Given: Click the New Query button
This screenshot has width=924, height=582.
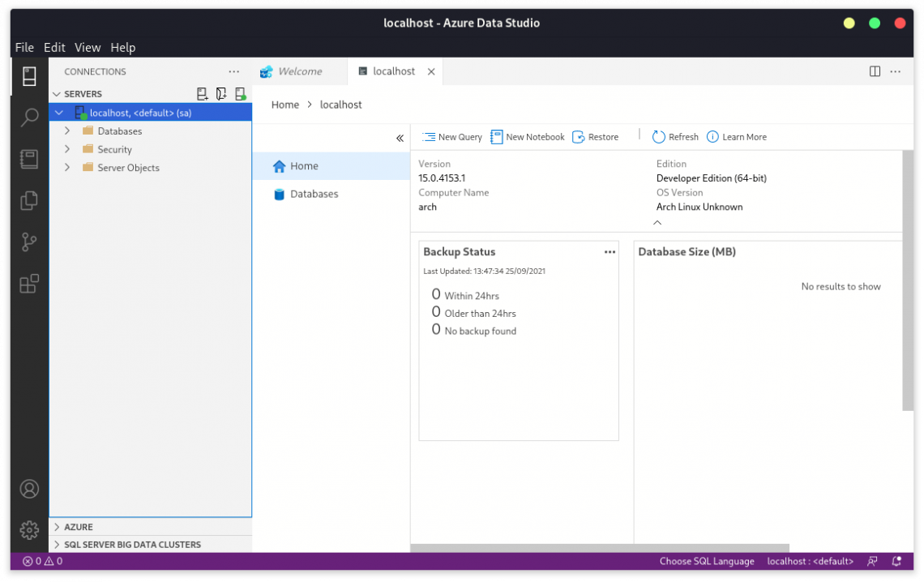Looking at the screenshot, I should pos(452,137).
